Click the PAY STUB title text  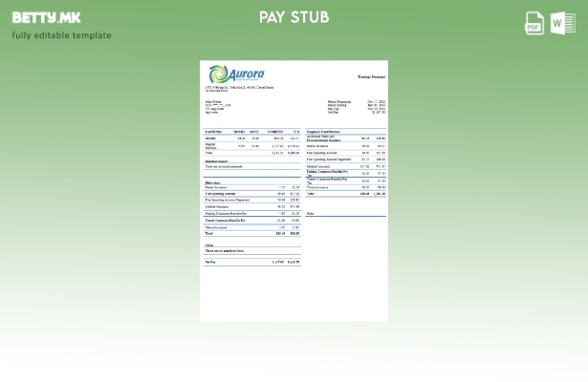click(x=294, y=17)
